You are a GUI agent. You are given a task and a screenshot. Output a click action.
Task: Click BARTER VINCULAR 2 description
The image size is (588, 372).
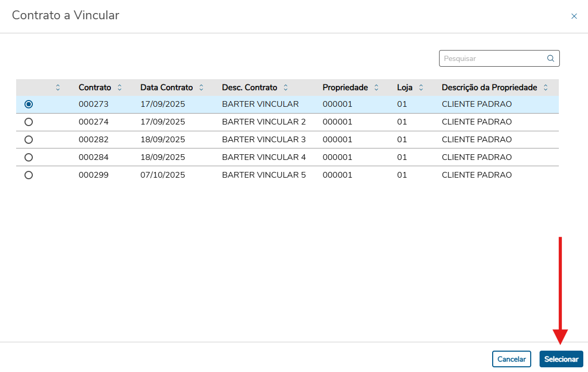(x=264, y=122)
